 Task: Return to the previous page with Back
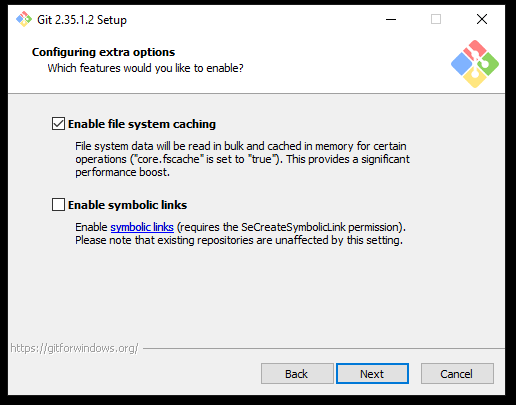[297, 374]
